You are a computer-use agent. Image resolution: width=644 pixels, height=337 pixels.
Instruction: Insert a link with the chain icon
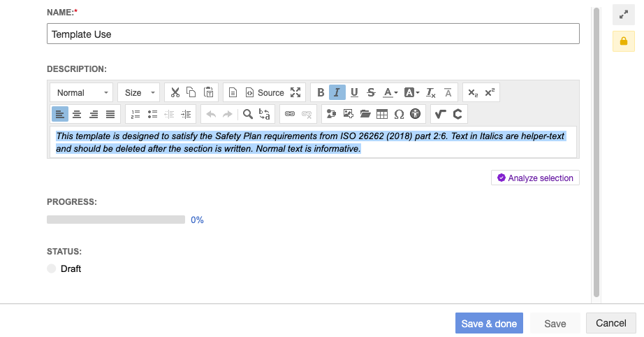pyautogui.click(x=290, y=114)
